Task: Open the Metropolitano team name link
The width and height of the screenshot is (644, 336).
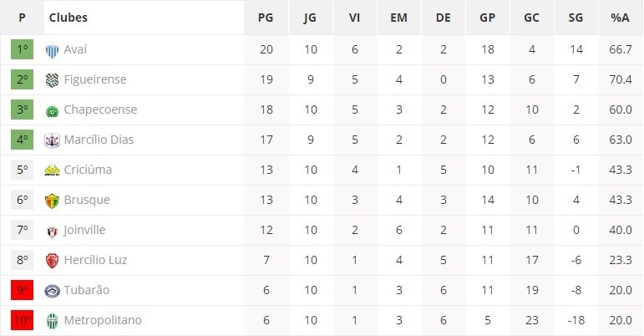Action: pyautogui.click(x=103, y=320)
